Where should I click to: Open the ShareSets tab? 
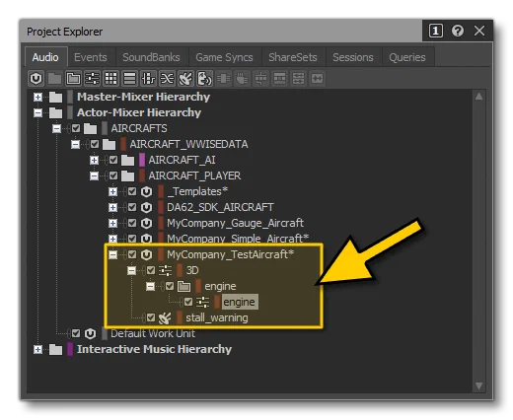tap(293, 57)
